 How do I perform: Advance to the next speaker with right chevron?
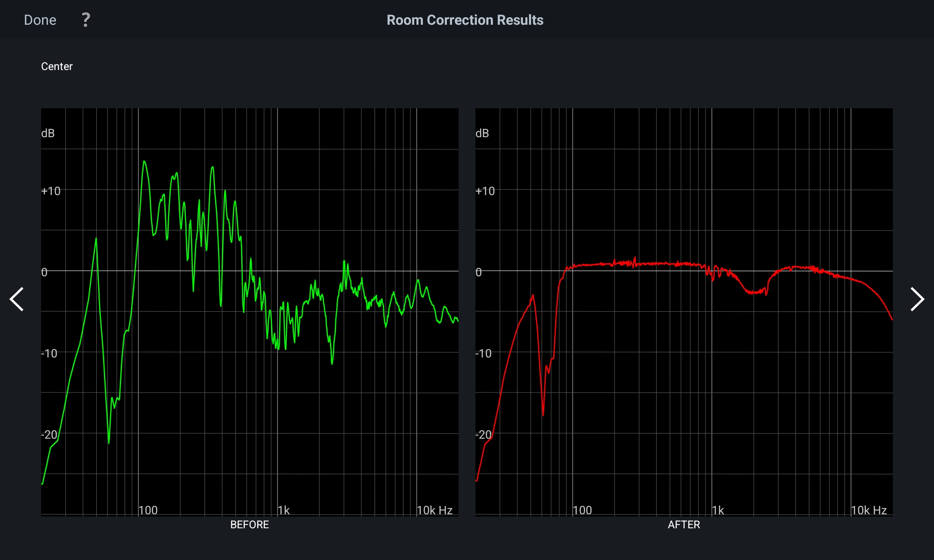[917, 299]
